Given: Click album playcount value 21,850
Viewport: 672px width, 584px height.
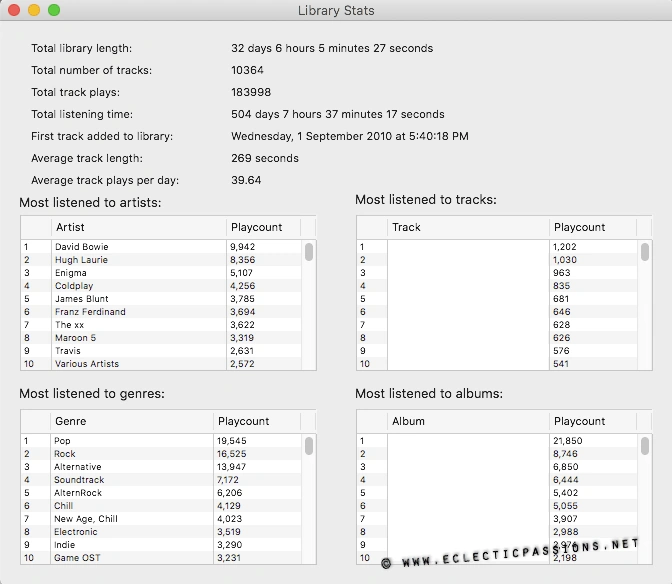Looking at the screenshot, I should pyautogui.click(x=567, y=441).
